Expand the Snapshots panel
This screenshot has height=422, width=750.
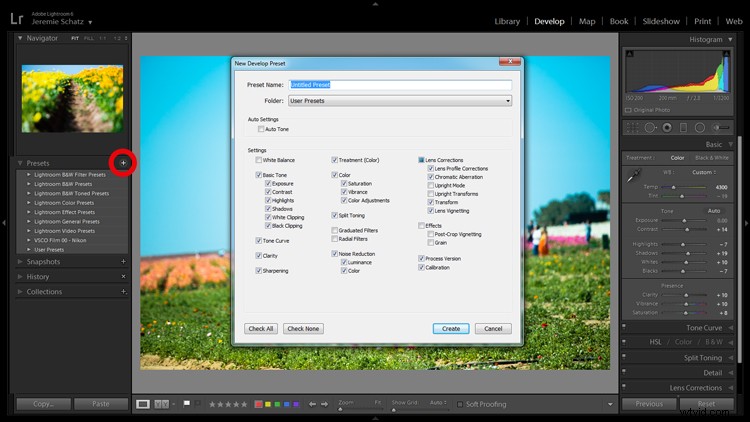20,262
